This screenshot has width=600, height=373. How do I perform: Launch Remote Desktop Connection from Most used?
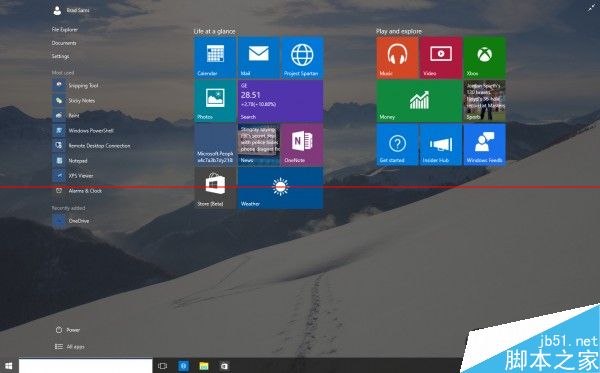click(91, 145)
